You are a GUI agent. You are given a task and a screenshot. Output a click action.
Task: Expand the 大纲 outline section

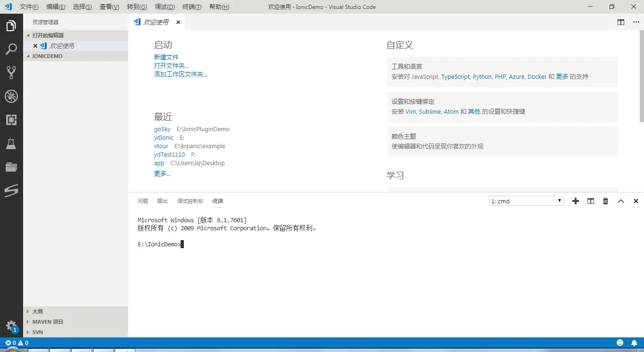[x=75, y=311]
